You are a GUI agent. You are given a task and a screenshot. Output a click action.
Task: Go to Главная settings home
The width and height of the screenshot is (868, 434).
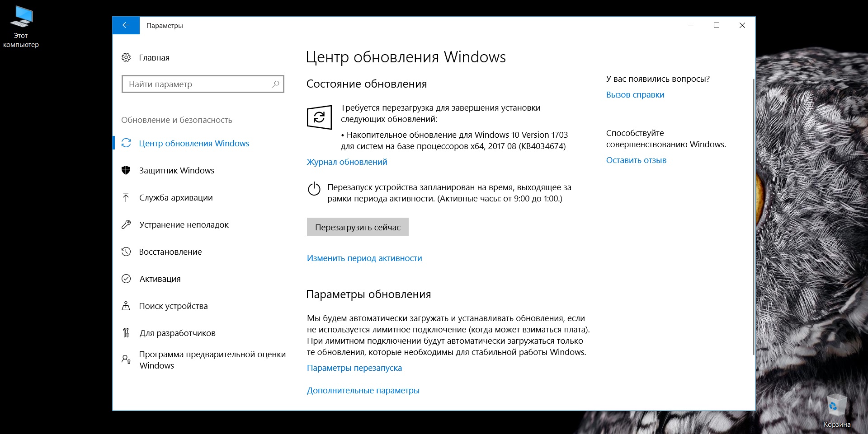tap(154, 57)
